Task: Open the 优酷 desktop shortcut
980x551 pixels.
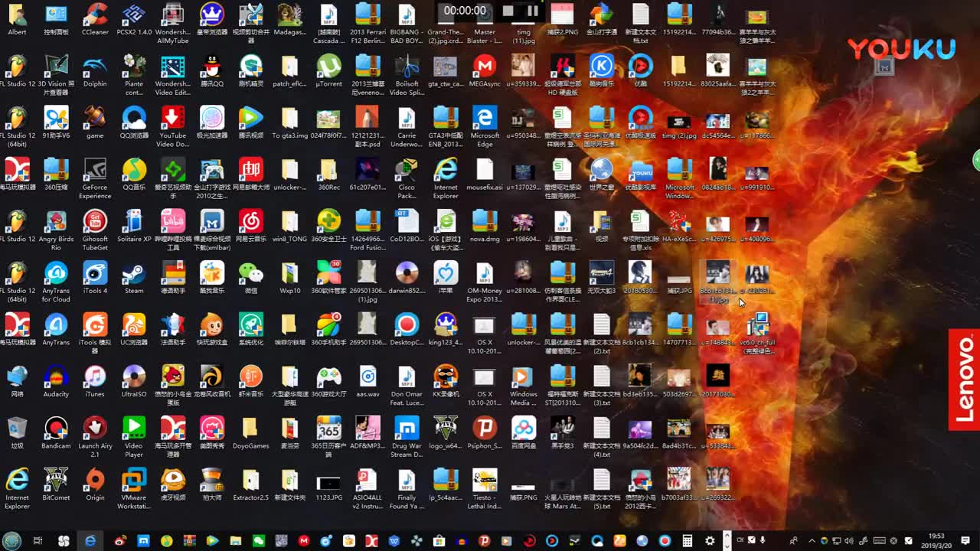Action: point(640,72)
